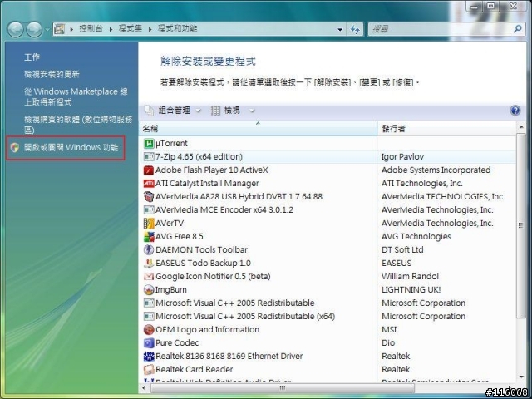
Task: Select 程式和功能 in the breadcrumb
Action: click(x=177, y=29)
